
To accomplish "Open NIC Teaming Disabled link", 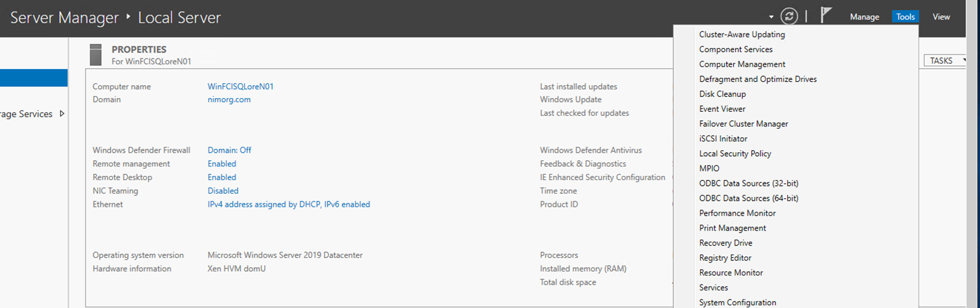I will point(223,191).
